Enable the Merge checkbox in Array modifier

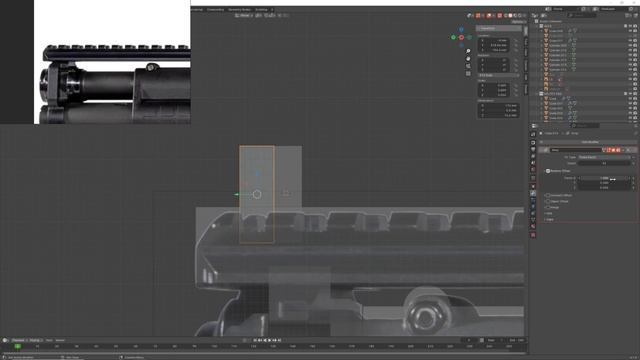[x=548, y=207]
